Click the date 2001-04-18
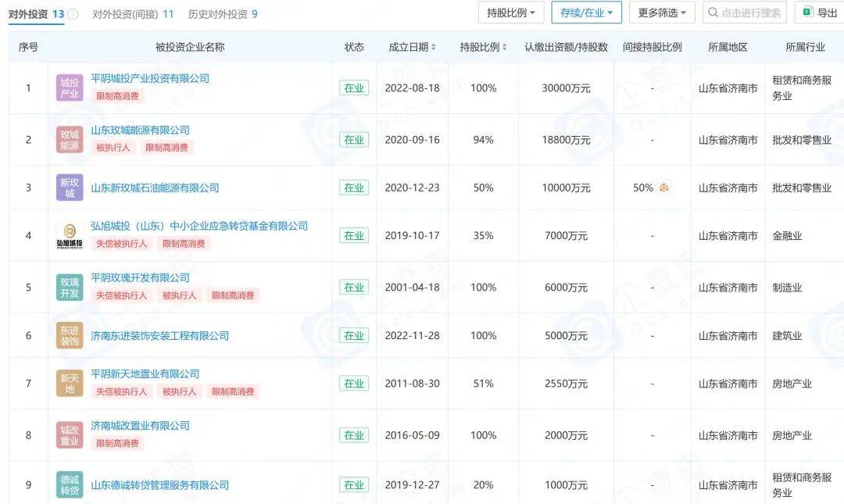This screenshot has width=844, height=504. [x=413, y=287]
